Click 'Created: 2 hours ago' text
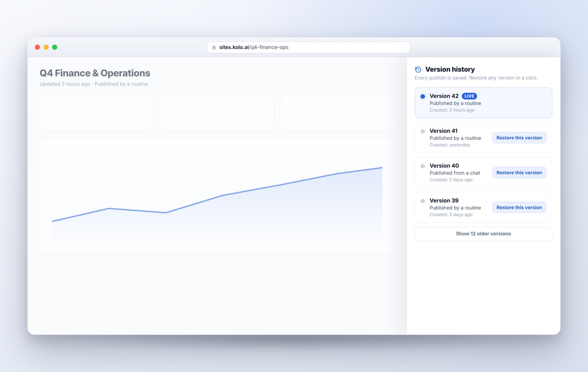 coord(452,110)
